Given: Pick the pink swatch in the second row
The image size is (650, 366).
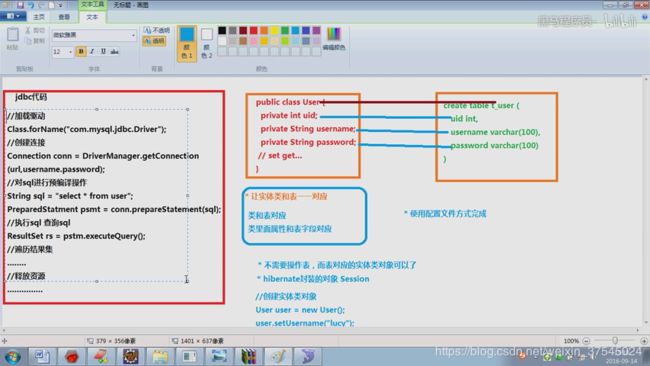Looking at the screenshot, I should (253, 41).
